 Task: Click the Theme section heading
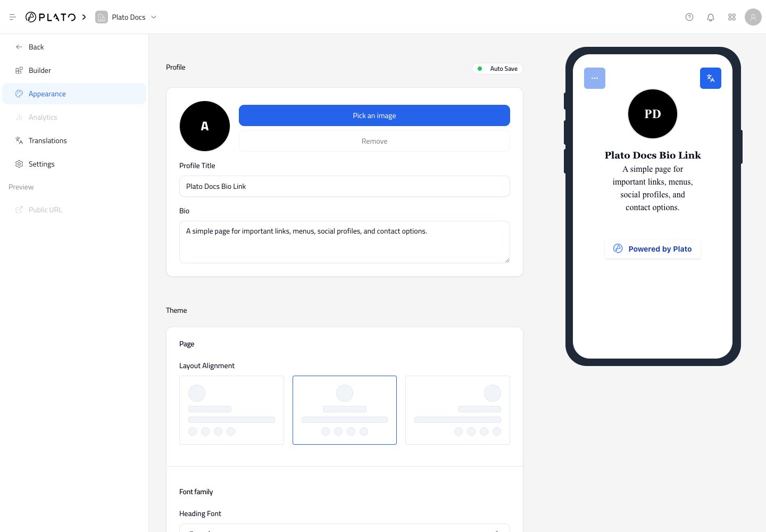[x=177, y=310]
